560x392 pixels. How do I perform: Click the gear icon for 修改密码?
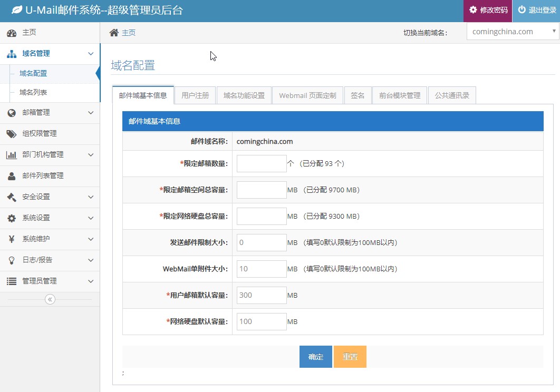coord(473,9)
